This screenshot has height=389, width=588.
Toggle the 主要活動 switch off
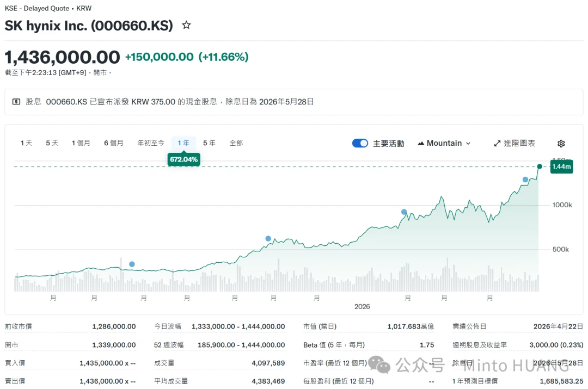(x=360, y=143)
